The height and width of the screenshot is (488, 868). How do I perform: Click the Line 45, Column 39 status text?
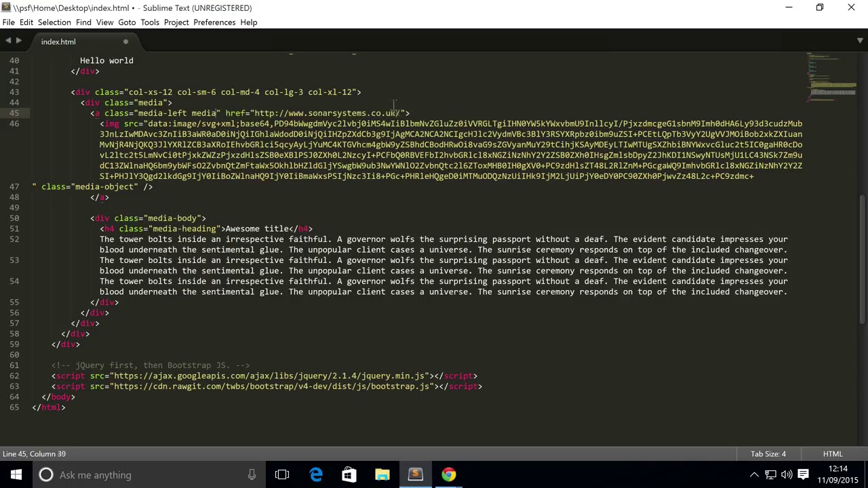point(34,454)
